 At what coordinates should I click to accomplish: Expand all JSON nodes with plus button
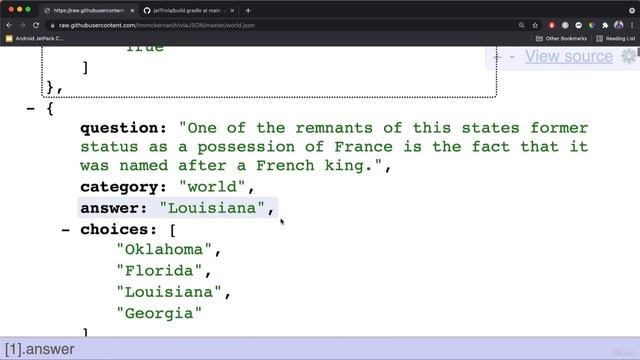click(496, 57)
